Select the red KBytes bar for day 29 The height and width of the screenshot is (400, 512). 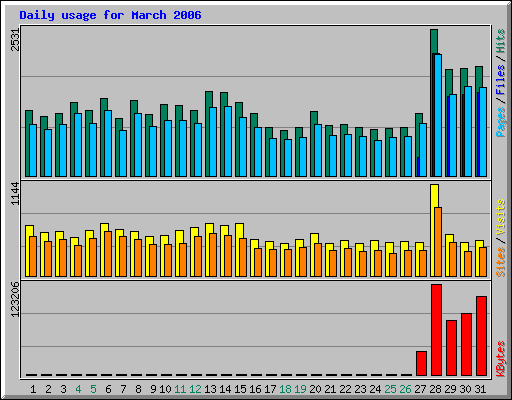click(x=451, y=348)
